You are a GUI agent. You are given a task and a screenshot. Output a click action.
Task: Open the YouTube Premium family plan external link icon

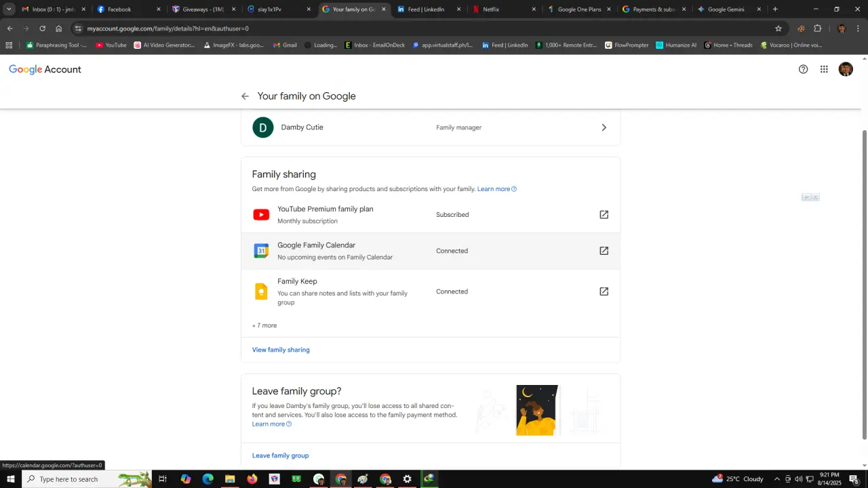tap(604, 215)
